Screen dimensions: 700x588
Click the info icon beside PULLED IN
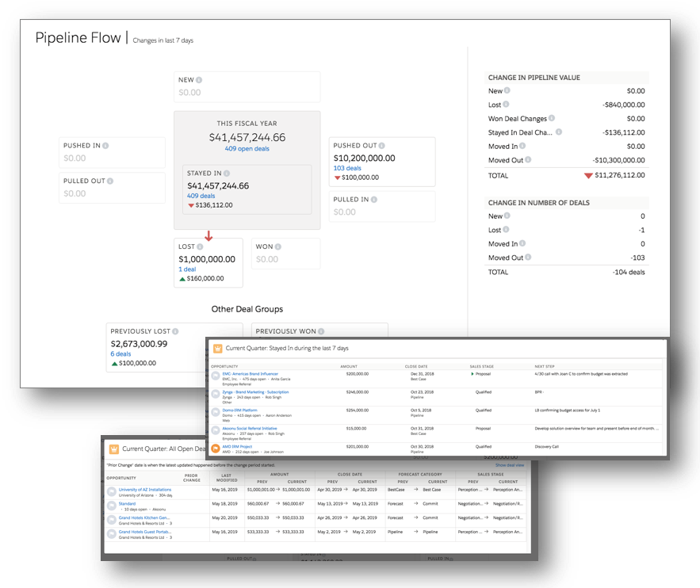374,200
